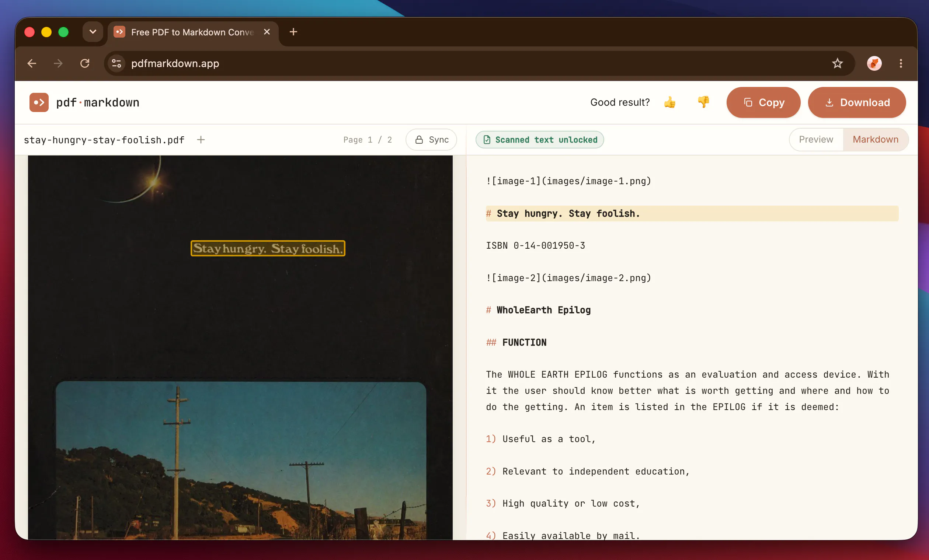Open site information icon in address bar
Viewport: 929px width, 560px height.
(116, 63)
